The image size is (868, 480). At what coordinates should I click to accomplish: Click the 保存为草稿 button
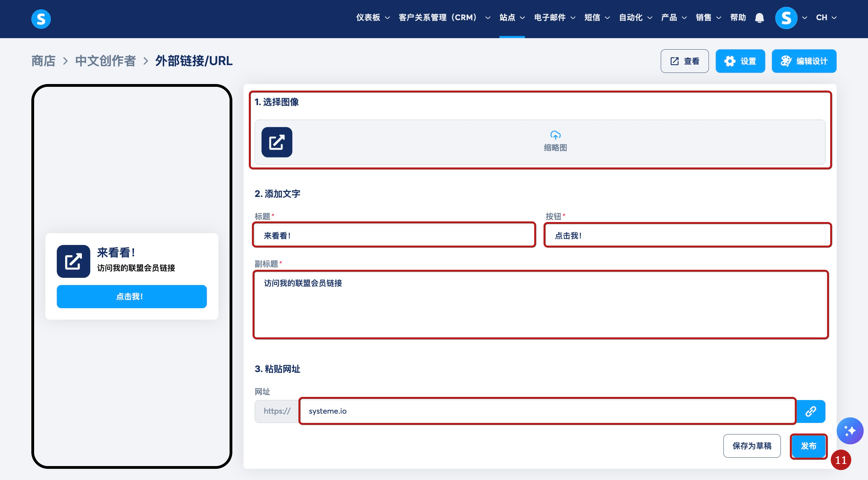[751, 446]
